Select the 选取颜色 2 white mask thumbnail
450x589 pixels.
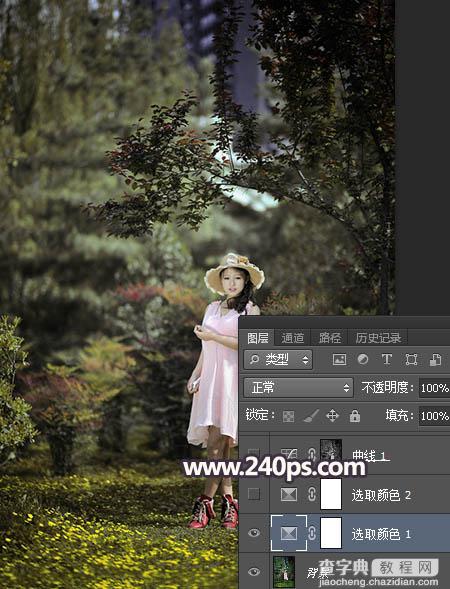point(331,494)
